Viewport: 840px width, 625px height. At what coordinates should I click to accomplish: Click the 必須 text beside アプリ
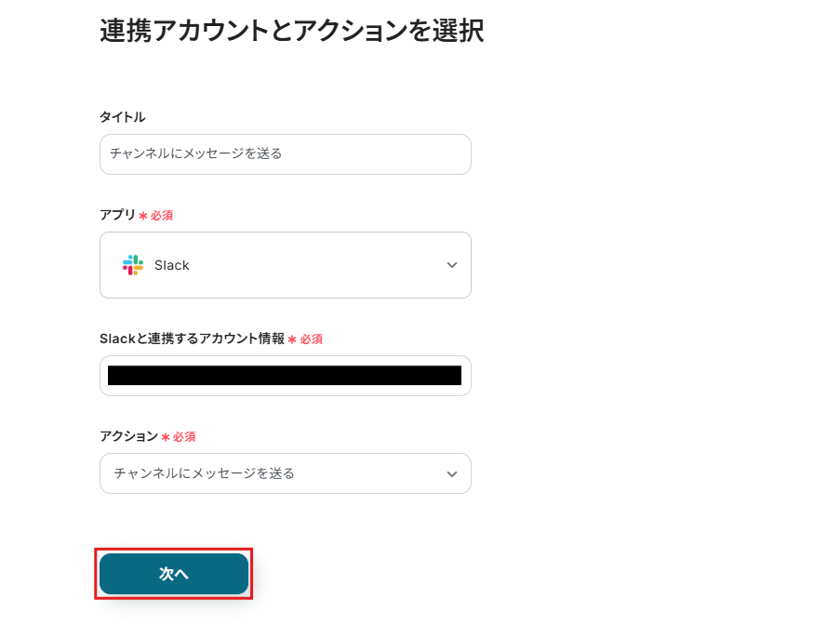pyautogui.click(x=162, y=216)
